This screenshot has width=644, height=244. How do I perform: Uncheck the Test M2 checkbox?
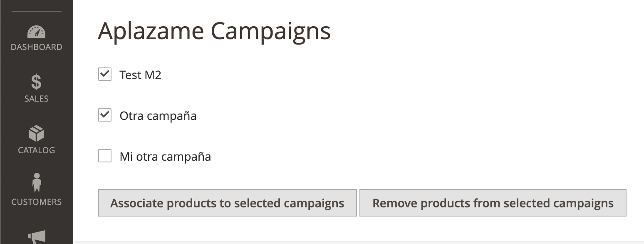tap(105, 75)
